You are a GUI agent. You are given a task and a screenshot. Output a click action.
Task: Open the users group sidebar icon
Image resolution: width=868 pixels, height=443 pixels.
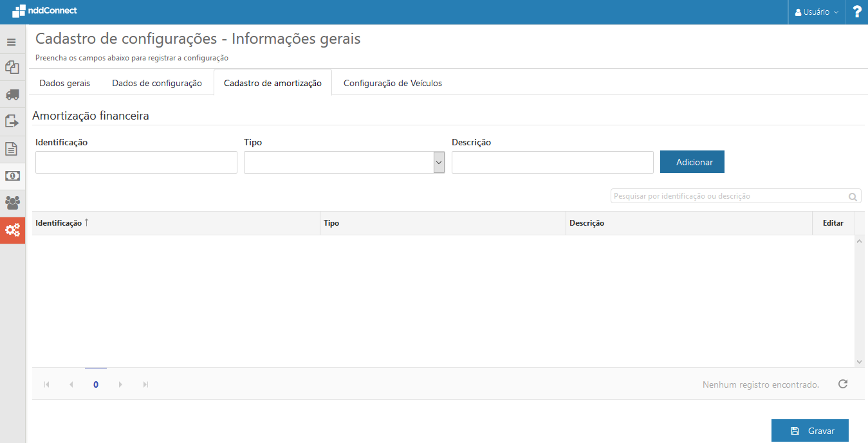pyautogui.click(x=12, y=203)
